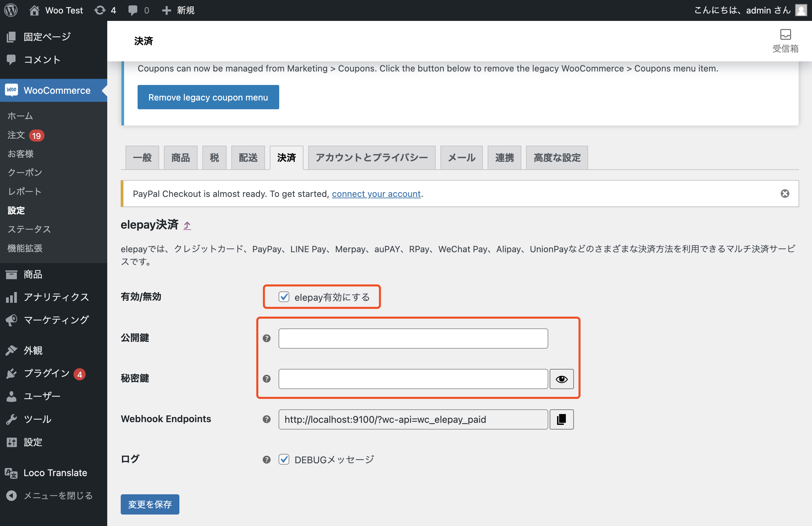The width and height of the screenshot is (812, 526).
Task: Toggle the DEBUGメッセージ checkbox
Action: [284, 460]
